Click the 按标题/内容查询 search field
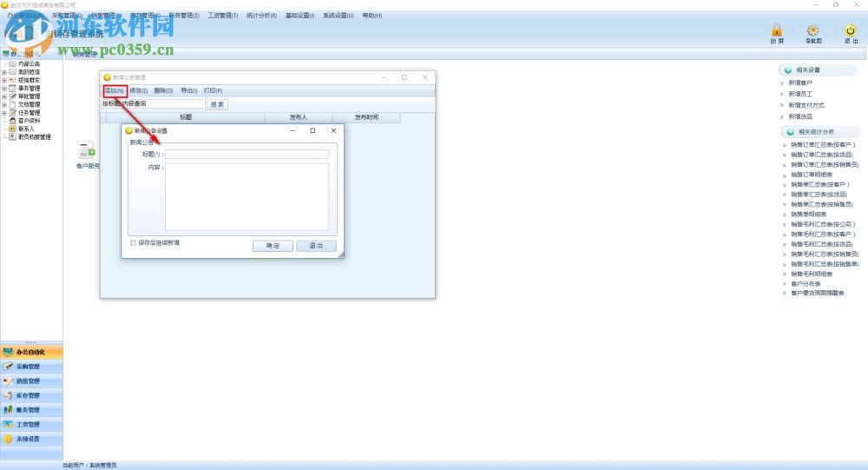 154,104
